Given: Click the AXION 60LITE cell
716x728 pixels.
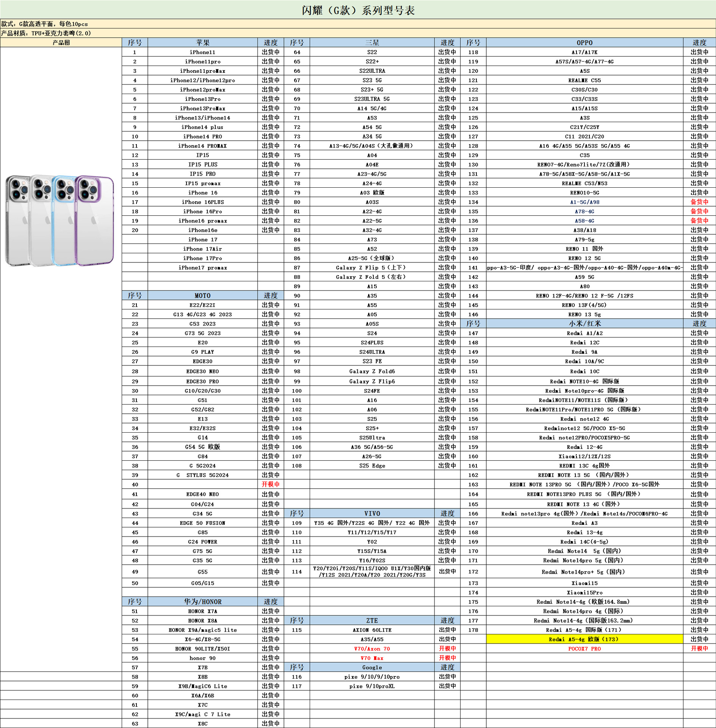Looking at the screenshot, I should click(x=372, y=630).
